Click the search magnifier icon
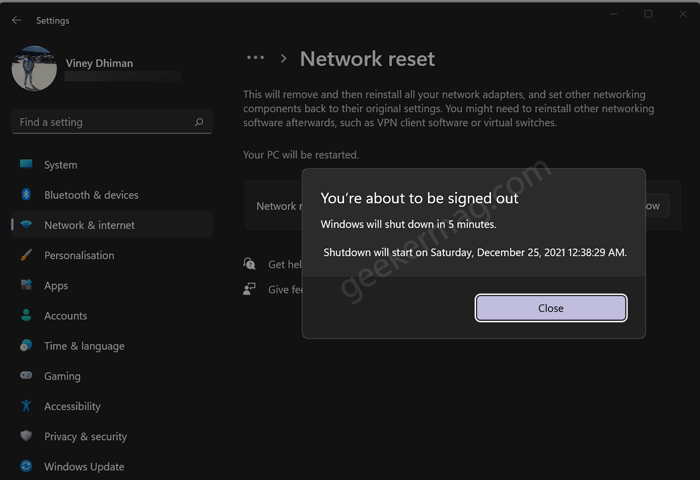Image resolution: width=700 pixels, height=480 pixels. click(x=199, y=122)
